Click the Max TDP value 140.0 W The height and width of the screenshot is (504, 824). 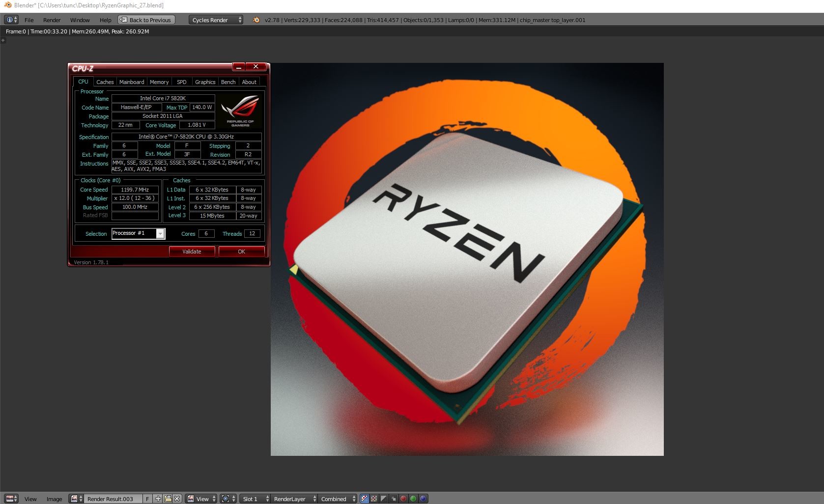pos(202,107)
